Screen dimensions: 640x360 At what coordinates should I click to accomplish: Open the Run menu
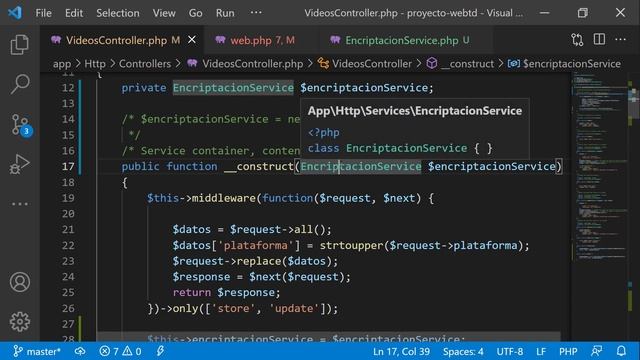tap(225, 13)
